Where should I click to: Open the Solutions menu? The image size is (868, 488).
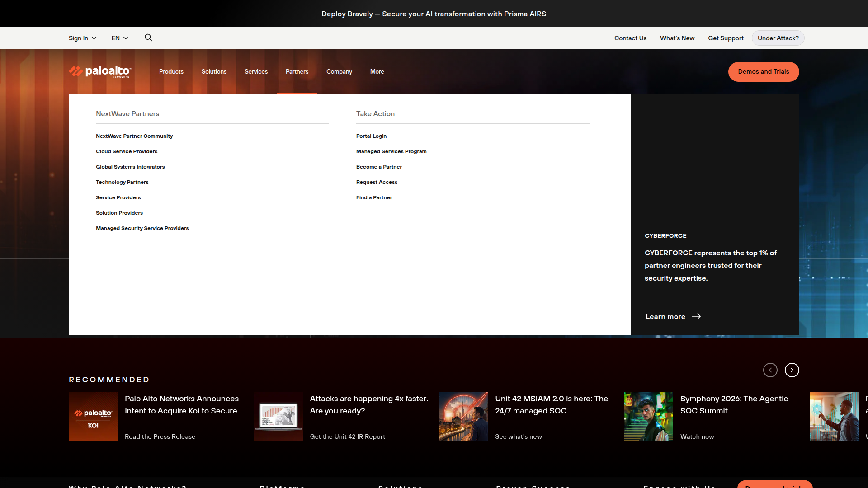pos(214,71)
